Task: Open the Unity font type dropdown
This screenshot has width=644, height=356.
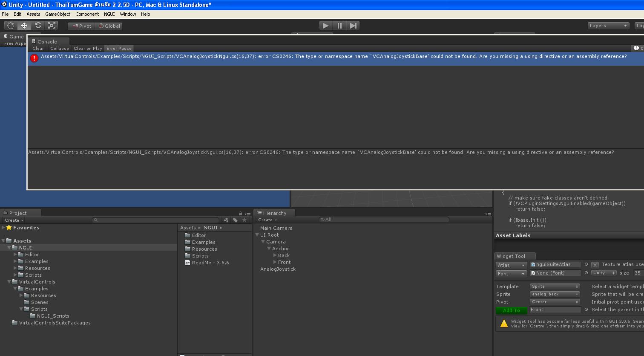Action: coord(604,273)
